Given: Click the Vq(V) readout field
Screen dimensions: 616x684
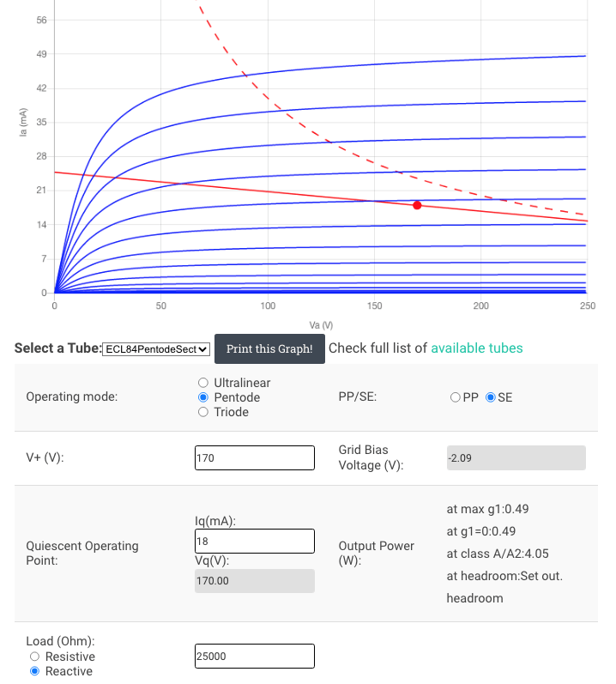Looking at the screenshot, I should pyautogui.click(x=255, y=581).
